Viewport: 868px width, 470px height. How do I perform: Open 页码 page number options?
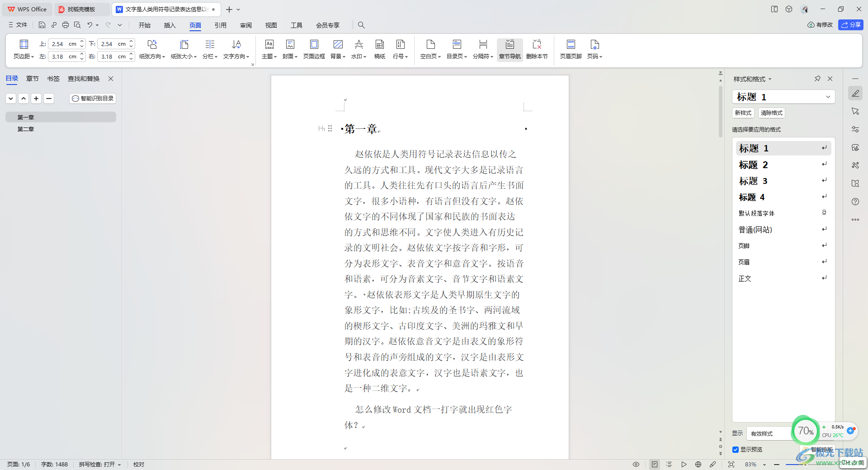594,49
